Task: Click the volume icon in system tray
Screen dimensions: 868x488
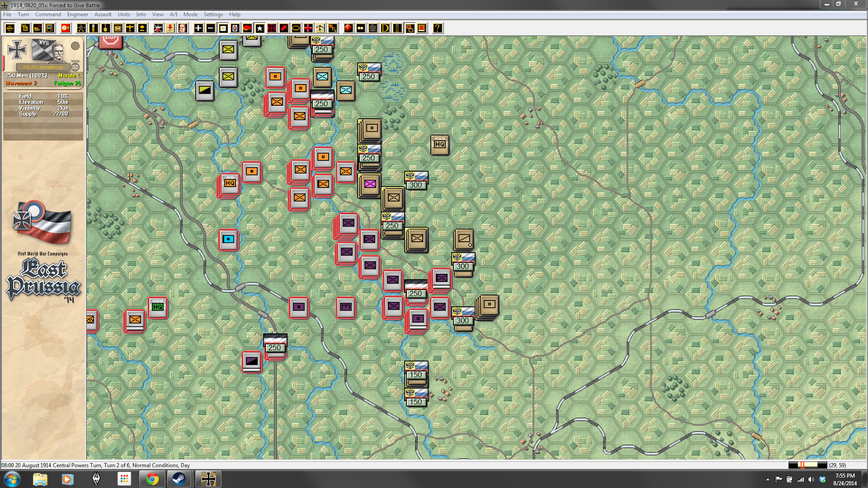Action: [811, 479]
